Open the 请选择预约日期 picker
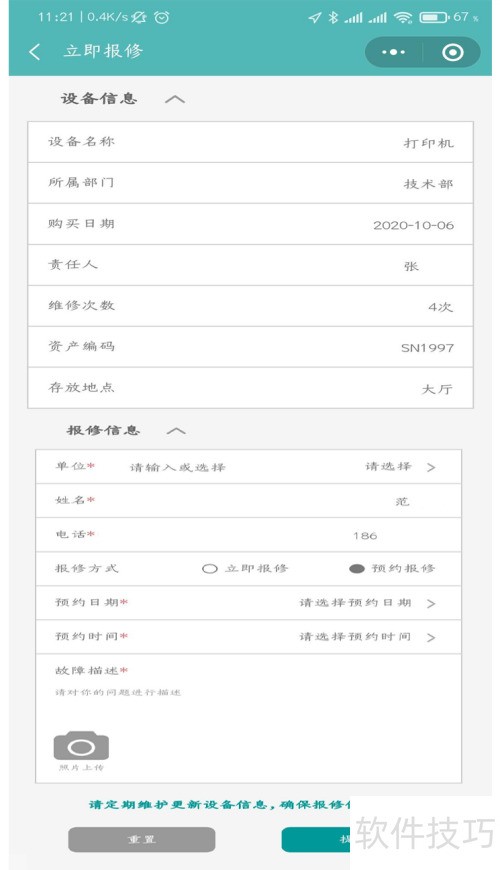The width and height of the screenshot is (500, 870). pos(367,603)
